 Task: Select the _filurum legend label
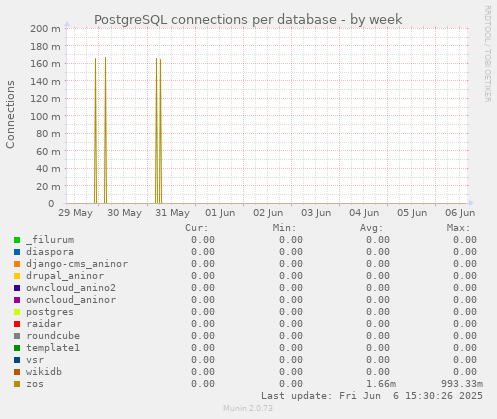50,240
